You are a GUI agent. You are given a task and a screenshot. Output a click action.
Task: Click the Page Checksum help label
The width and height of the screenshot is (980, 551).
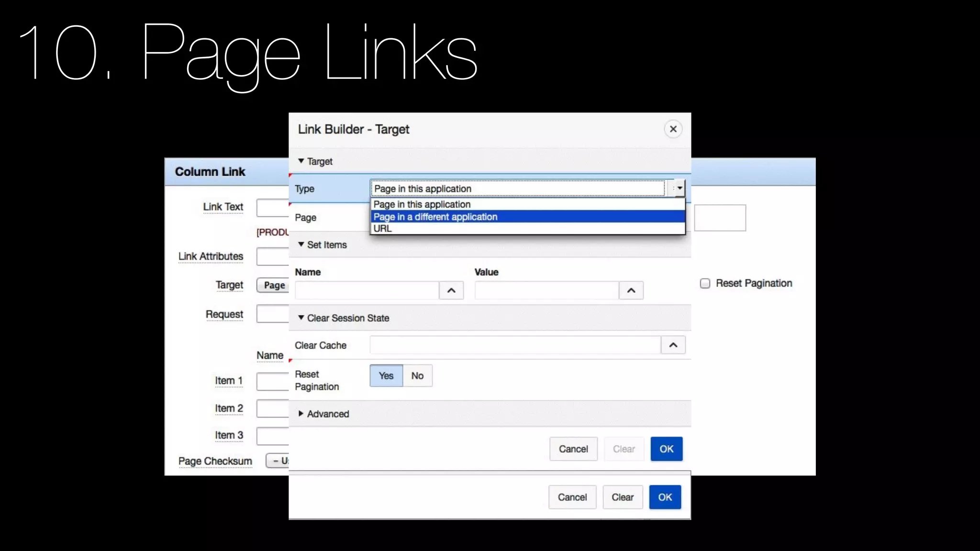(x=215, y=461)
